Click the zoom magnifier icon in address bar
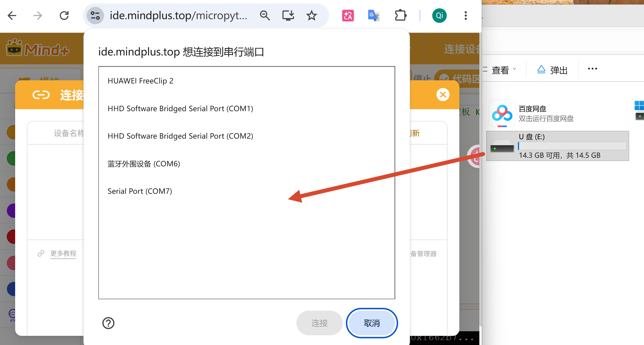Image resolution: width=644 pixels, height=345 pixels. (265, 15)
